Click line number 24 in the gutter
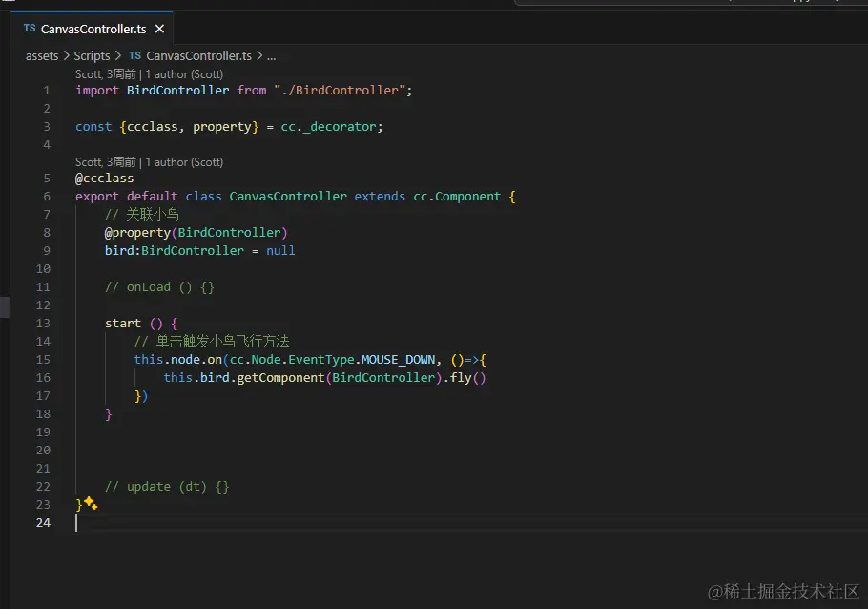The image size is (868, 609). coord(43,522)
